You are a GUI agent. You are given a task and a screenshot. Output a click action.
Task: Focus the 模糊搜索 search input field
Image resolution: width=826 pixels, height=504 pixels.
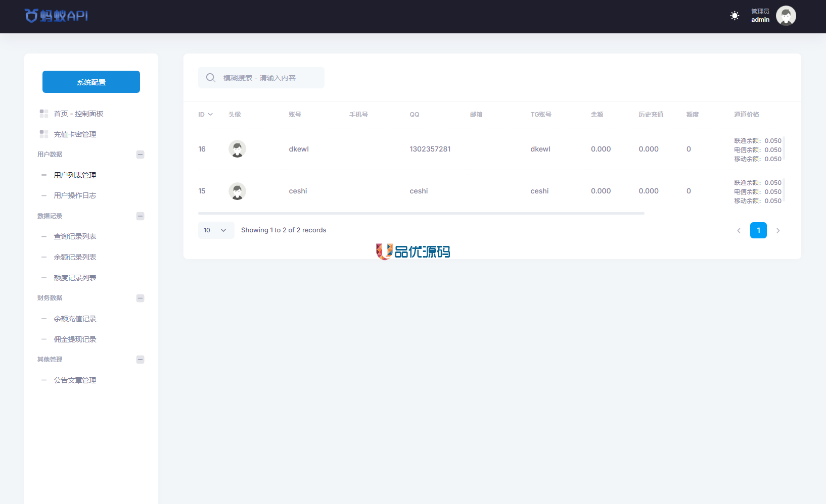click(261, 77)
